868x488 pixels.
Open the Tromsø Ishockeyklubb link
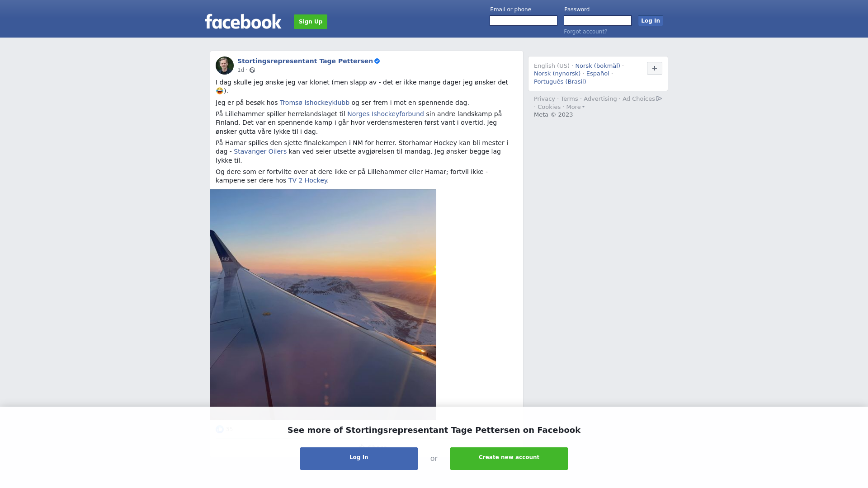[315, 103]
